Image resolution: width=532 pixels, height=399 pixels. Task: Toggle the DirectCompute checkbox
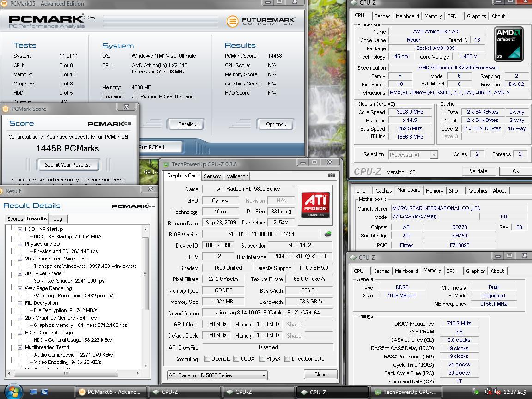click(x=287, y=359)
